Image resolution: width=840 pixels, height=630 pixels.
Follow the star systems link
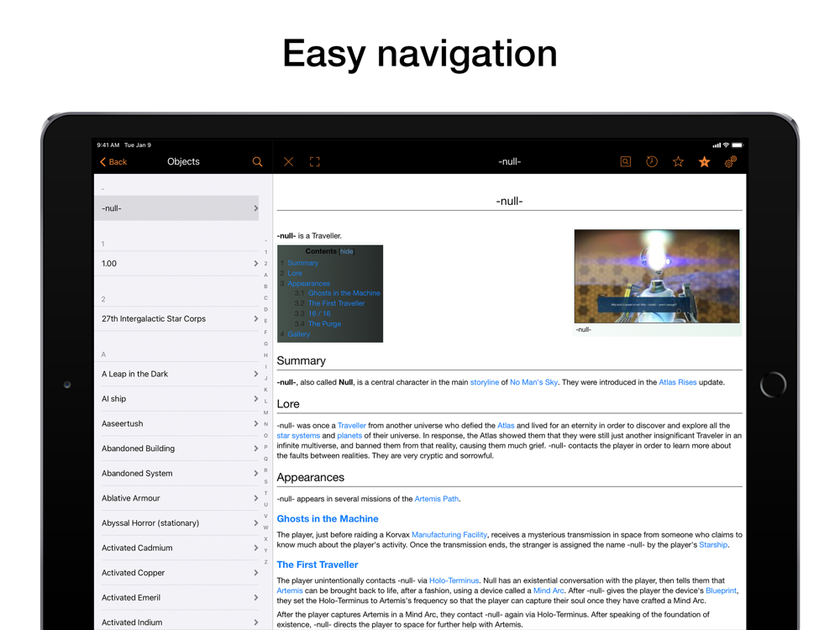[298, 435]
